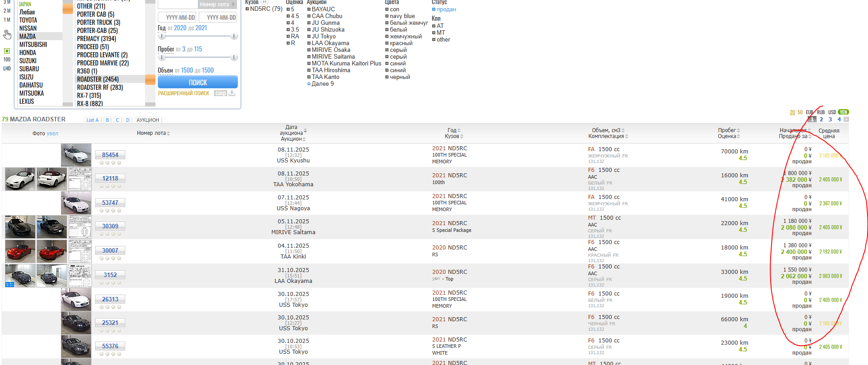Sort by Дата аукциона column arrow

point(305,131)
